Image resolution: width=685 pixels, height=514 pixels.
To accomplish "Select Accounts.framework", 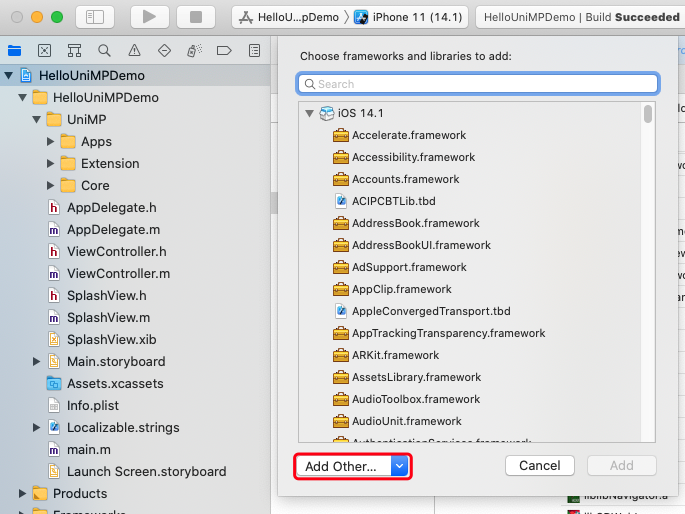I will (x=396, y=179).
